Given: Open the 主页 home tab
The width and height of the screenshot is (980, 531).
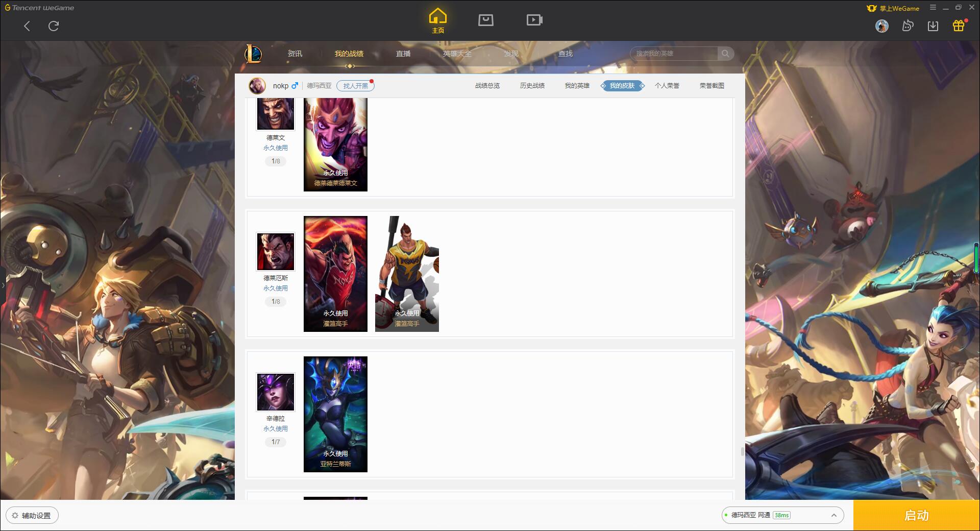Looking at the screenshot, I should tap(438, 21).
